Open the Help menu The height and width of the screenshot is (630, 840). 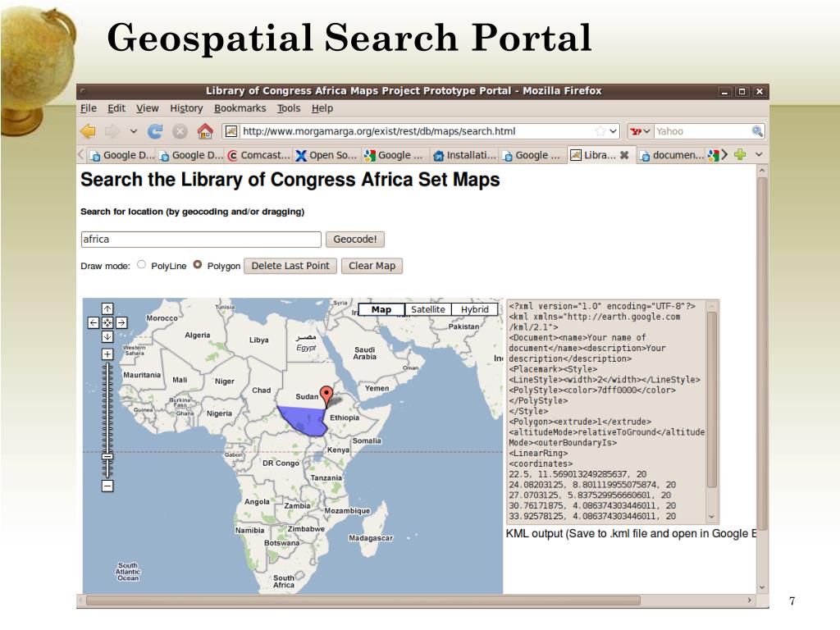(x=322, y=108)
